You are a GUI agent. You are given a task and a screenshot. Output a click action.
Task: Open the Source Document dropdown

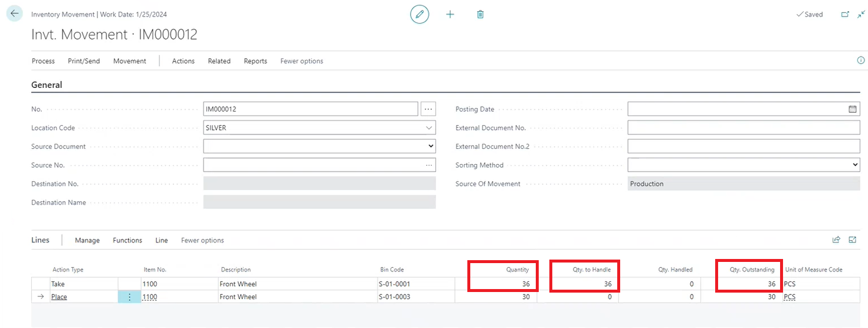pos(430,146)
